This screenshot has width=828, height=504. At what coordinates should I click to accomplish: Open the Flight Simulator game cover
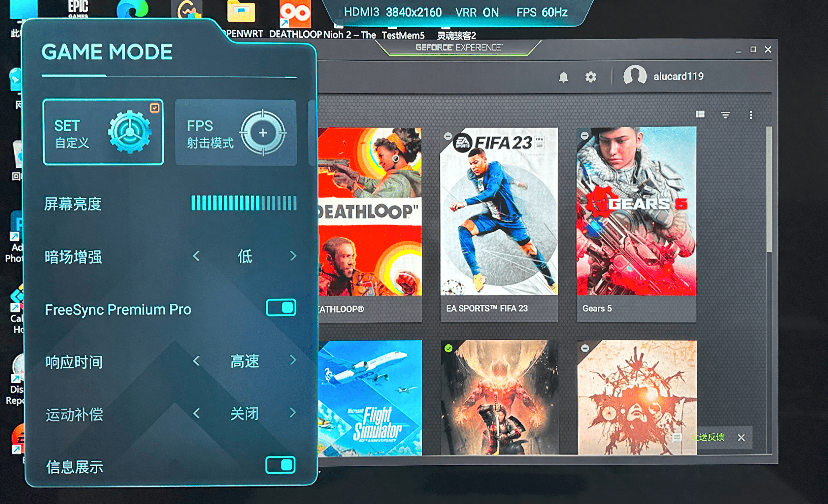tap(370, 398)
